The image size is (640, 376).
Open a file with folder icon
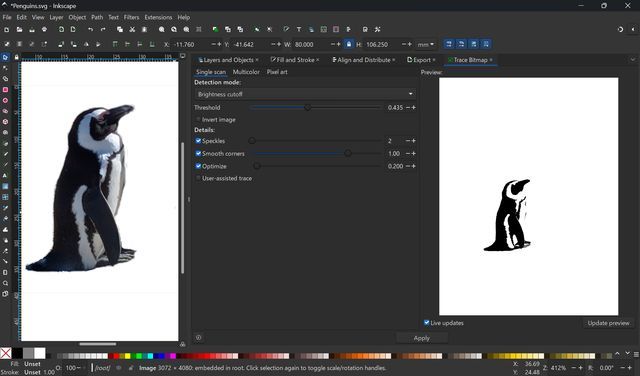pos(19,29)
